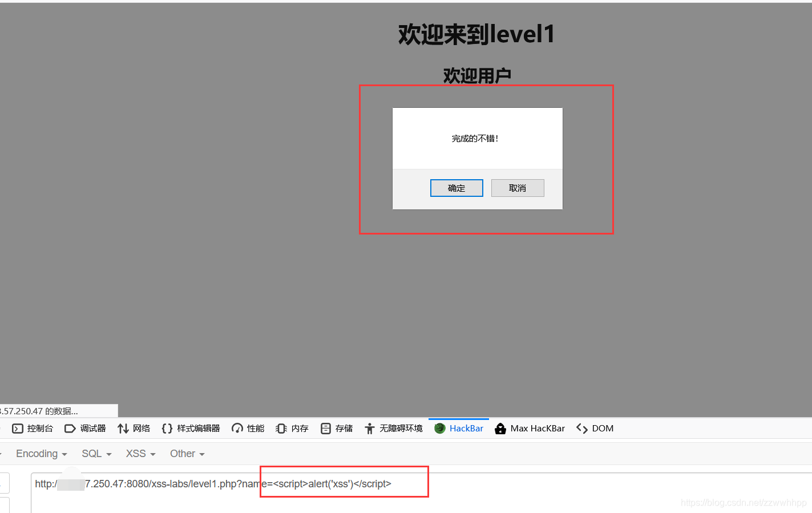Click the 取消 button in the dialog
Image resolution: width=812 pixels, height=513 pixels.
518,188
